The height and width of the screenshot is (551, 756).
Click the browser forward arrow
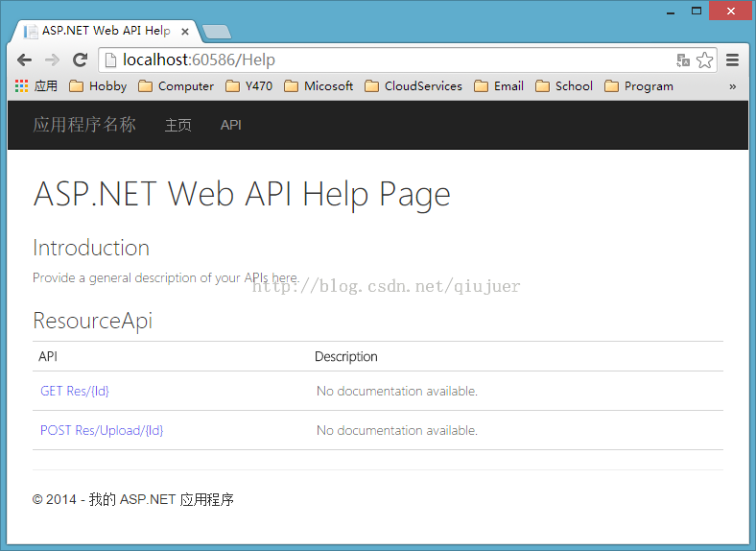tap(52, 60)
